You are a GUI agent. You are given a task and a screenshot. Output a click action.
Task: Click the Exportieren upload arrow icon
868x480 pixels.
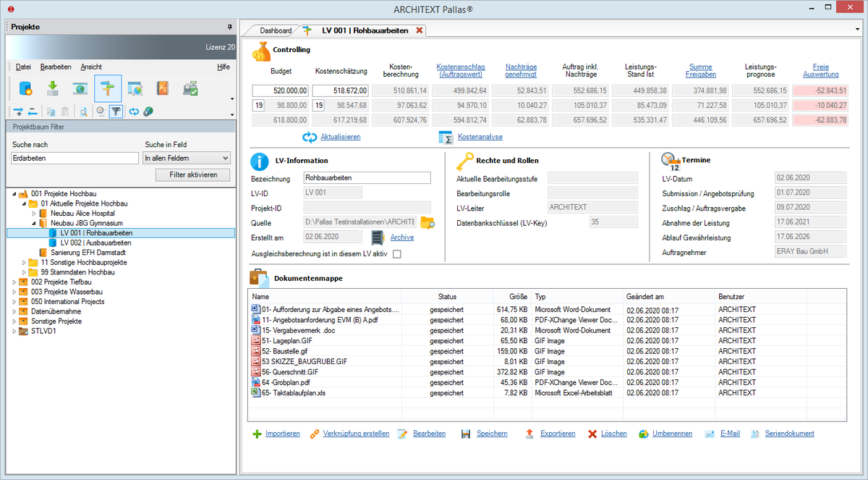click(x=529, y=434)
